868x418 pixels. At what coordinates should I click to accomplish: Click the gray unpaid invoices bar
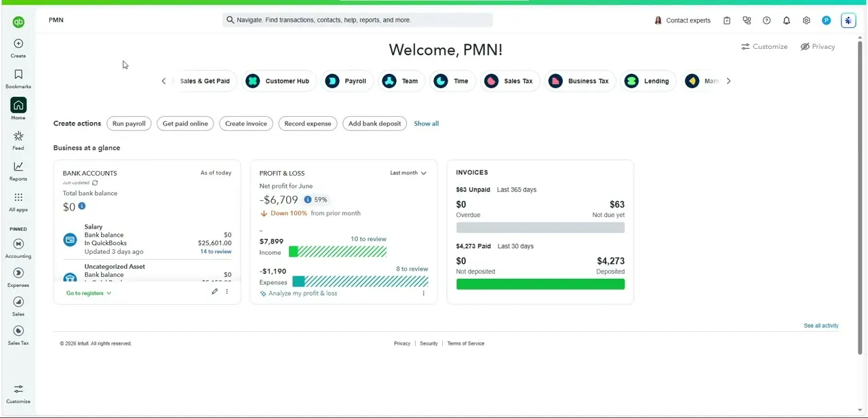[x=540, y=228]
